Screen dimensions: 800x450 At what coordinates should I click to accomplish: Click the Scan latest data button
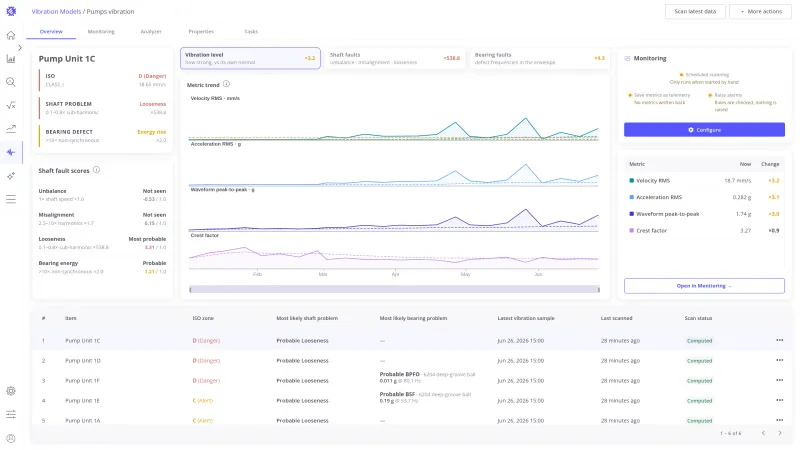click(x=695, y=11)
